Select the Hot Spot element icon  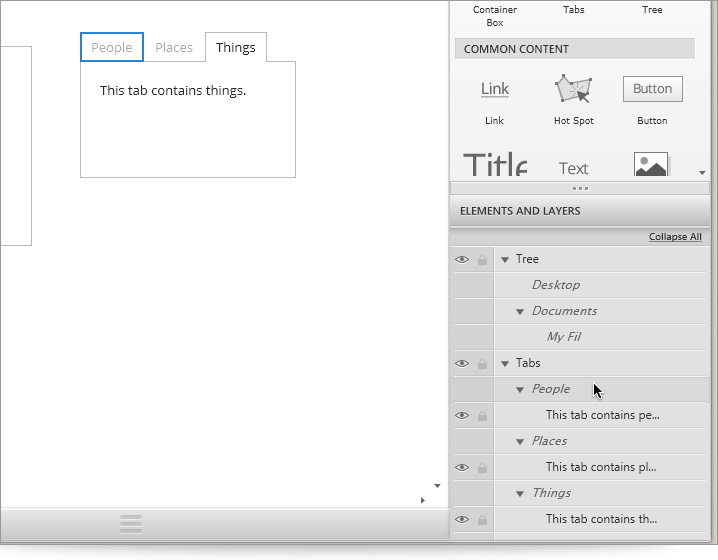coord(573,89)
